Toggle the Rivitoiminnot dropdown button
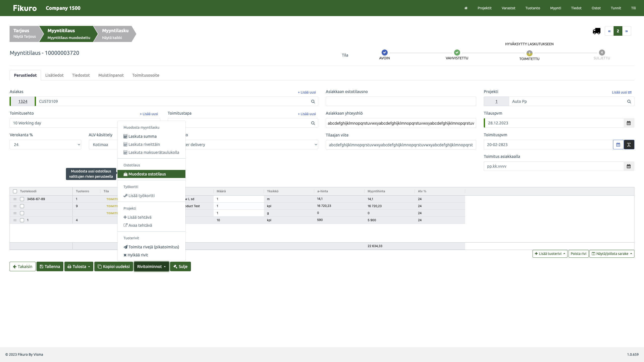The height and width of the screenshot is (362, 644). click(x=151, y=266)
